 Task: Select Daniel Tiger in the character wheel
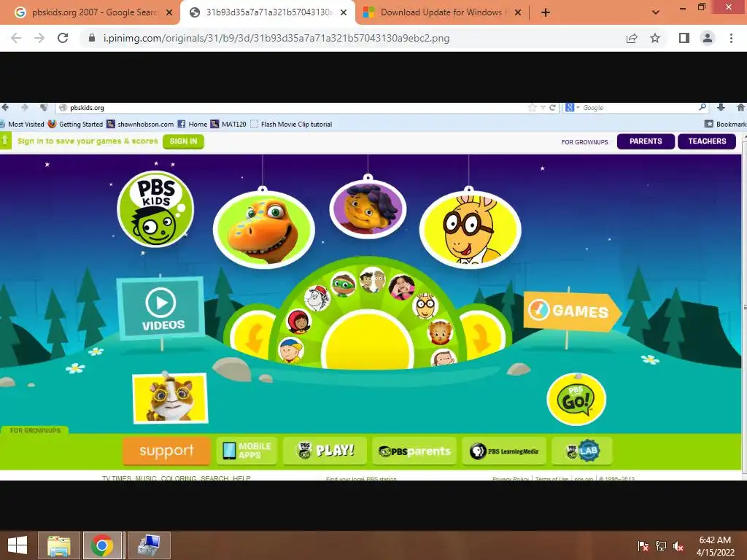click(x=439, y=332)
